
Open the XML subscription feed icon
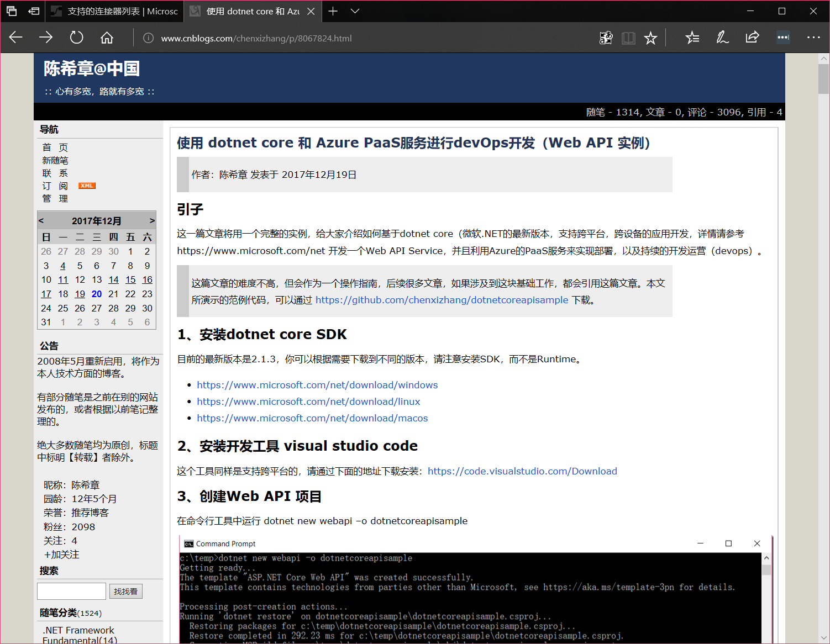click(x=87, y=185)
